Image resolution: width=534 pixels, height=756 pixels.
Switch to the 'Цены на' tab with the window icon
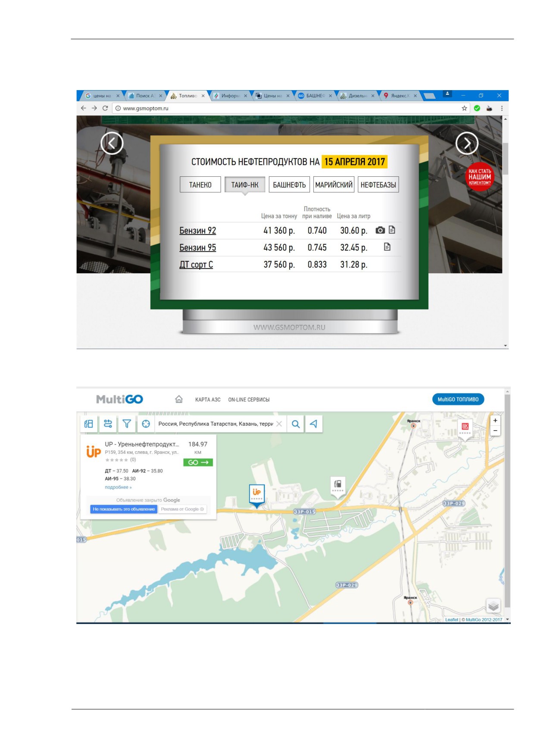[x=272, y=96]
